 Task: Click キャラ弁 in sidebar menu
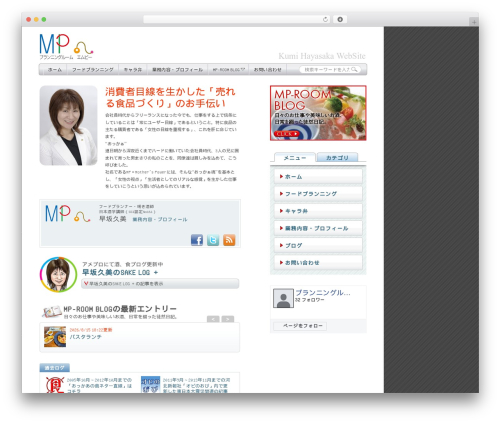pyautogui.click(x=318, y=211)
